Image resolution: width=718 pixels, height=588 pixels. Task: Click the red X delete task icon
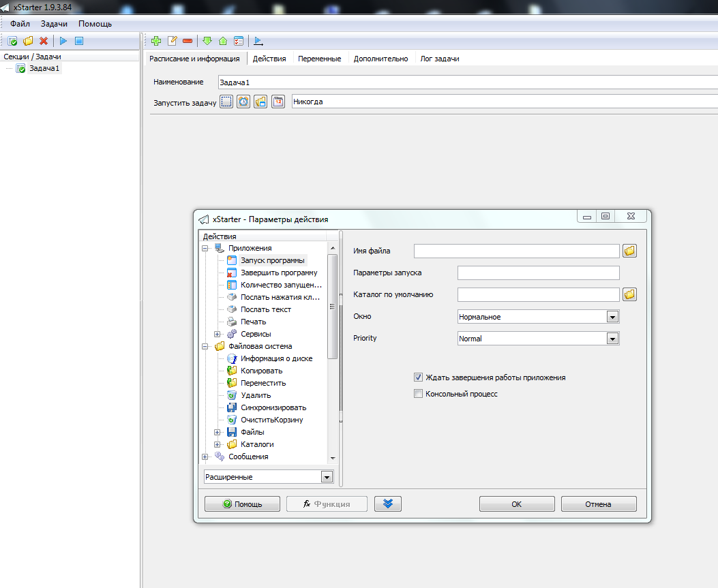tap(44, 41)
